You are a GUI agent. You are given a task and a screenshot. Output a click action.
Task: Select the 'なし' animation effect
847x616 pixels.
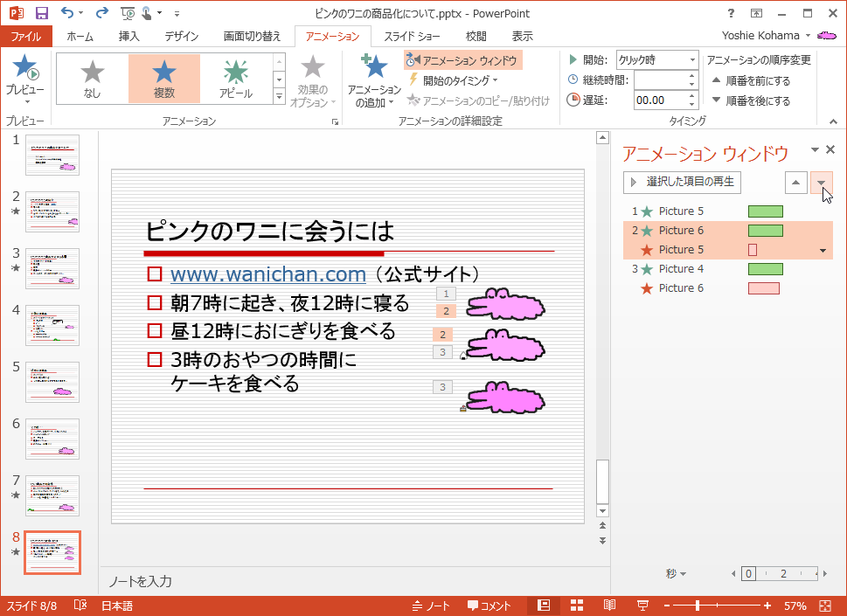pyautogui.click(x=93, y=79)
